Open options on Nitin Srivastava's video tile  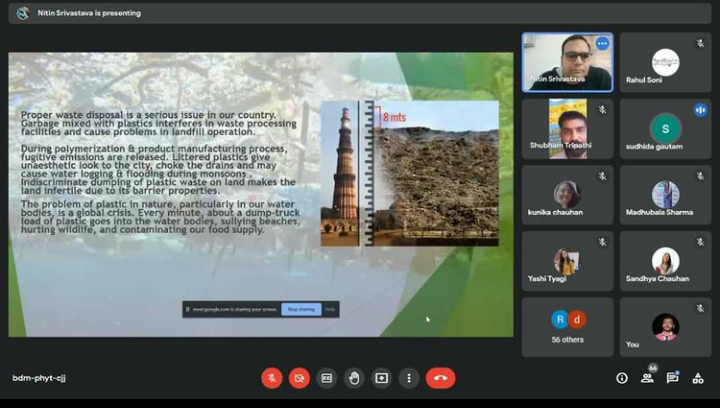602,44
